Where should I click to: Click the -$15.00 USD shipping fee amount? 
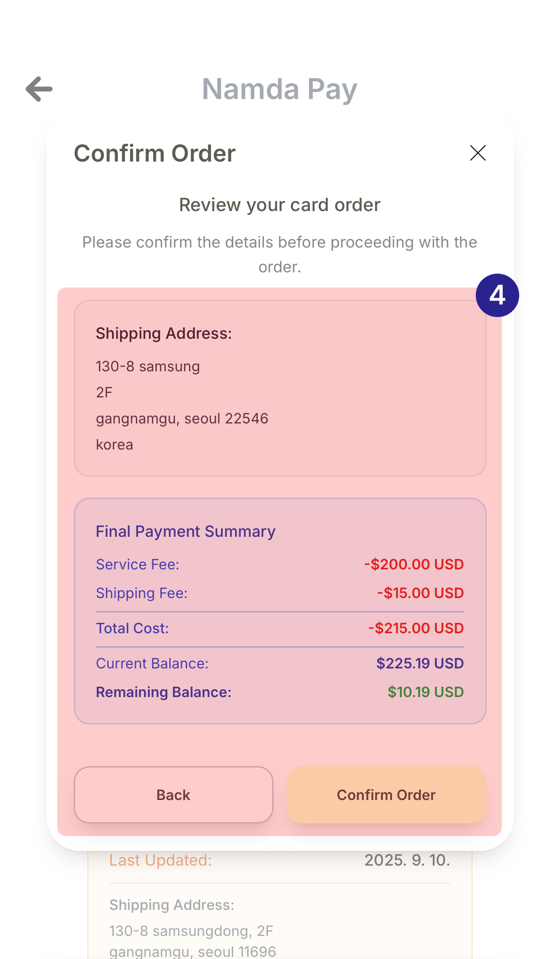tap(420, 593)
